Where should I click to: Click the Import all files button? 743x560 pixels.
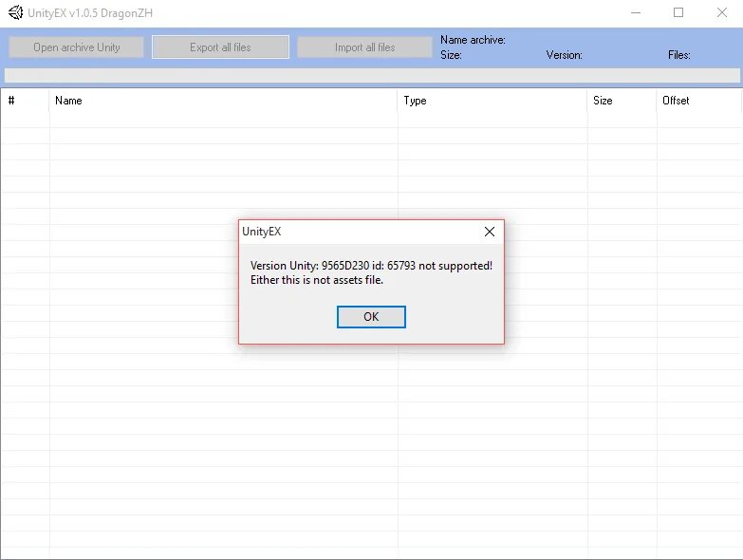tap(364, 47)
